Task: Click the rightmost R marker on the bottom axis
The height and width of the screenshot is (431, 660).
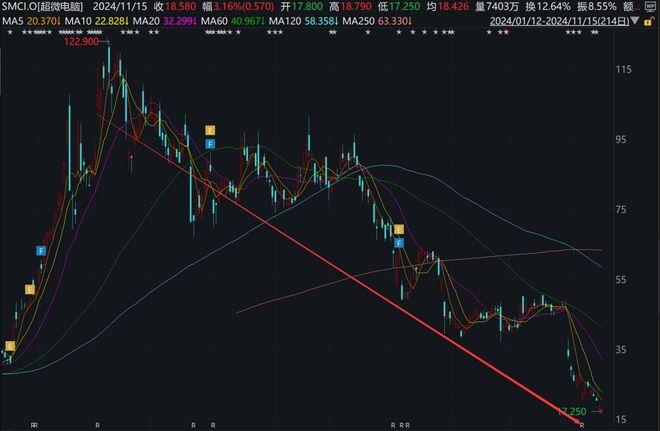Action: (582, 426)
